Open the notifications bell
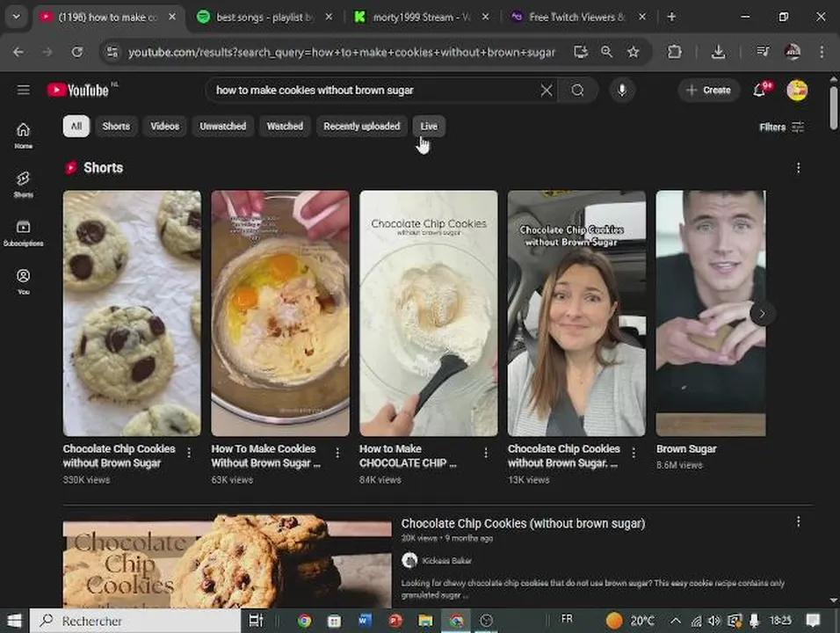This screenshot has width=840, height=633. [760, 91]
